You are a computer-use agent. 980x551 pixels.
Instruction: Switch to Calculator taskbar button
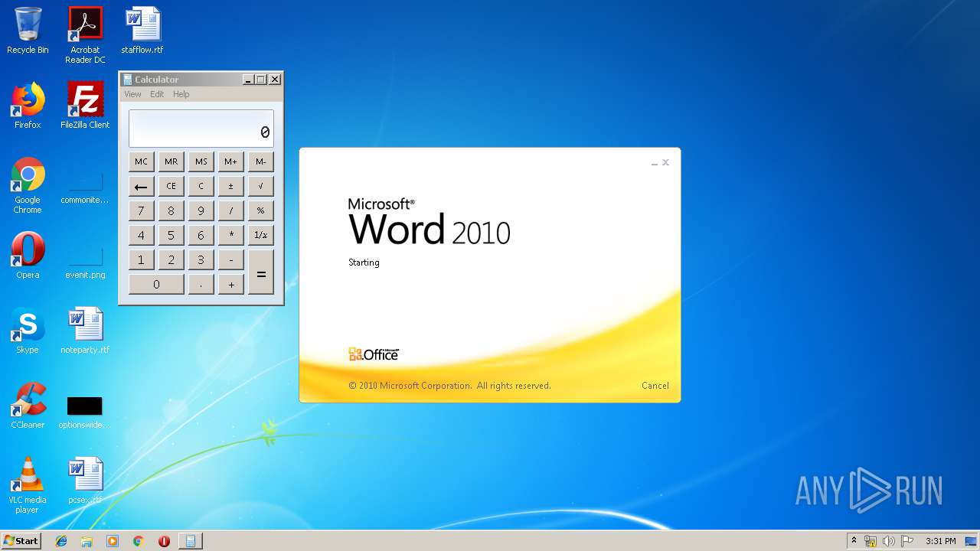point(190,541)
